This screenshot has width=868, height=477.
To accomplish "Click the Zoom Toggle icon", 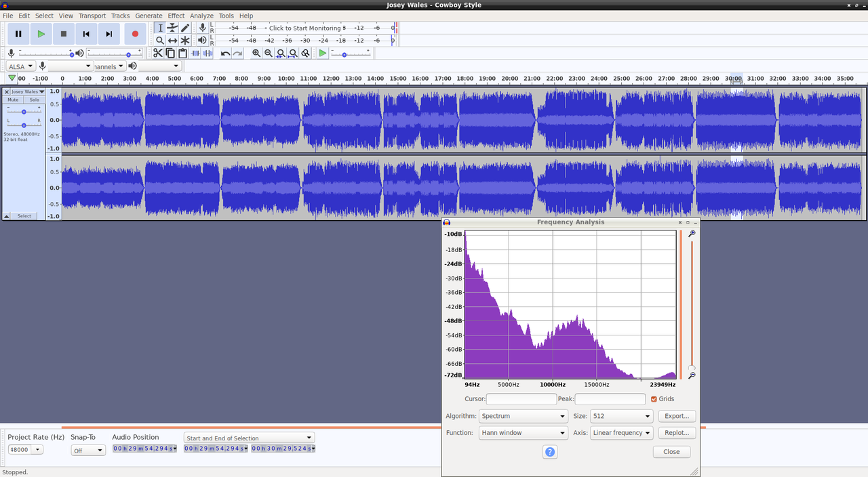I will point(306,53).
